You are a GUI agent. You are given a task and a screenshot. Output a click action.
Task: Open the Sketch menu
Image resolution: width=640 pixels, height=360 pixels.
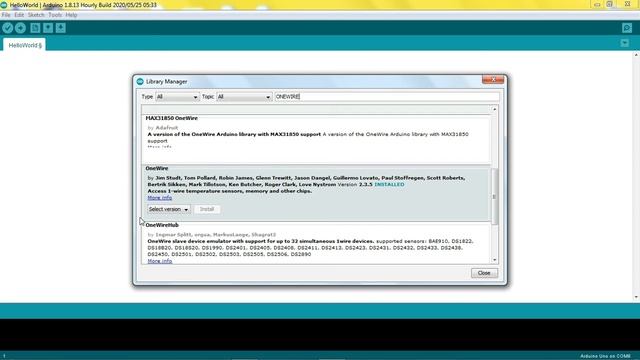36,15
